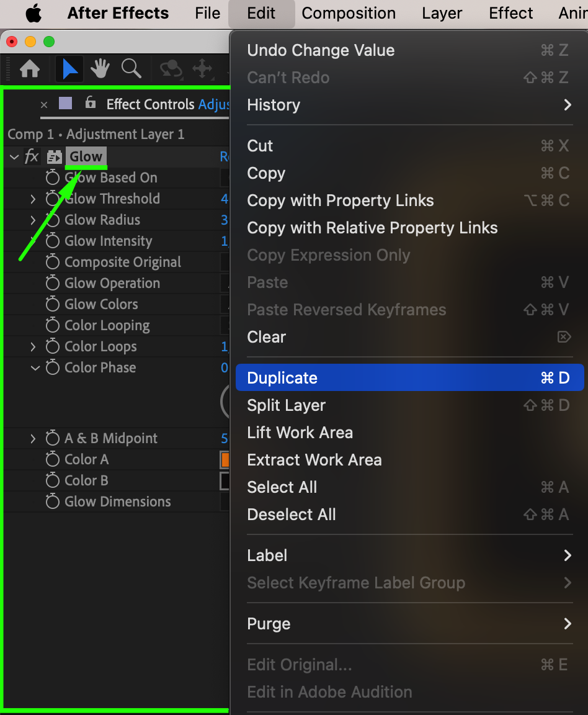Click the Glow effect preset icon
This screenshot has width=588, height=715.
(x=54, y=157)
